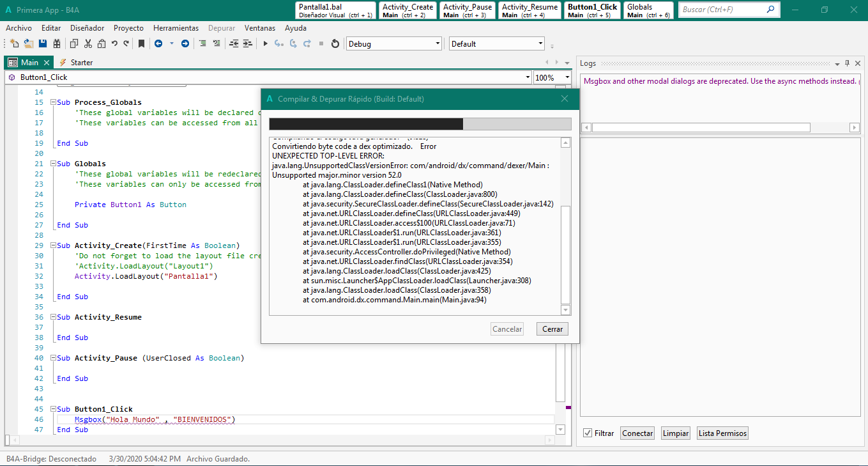Open the project folder icon in toolbar

[x=28, y=43]
